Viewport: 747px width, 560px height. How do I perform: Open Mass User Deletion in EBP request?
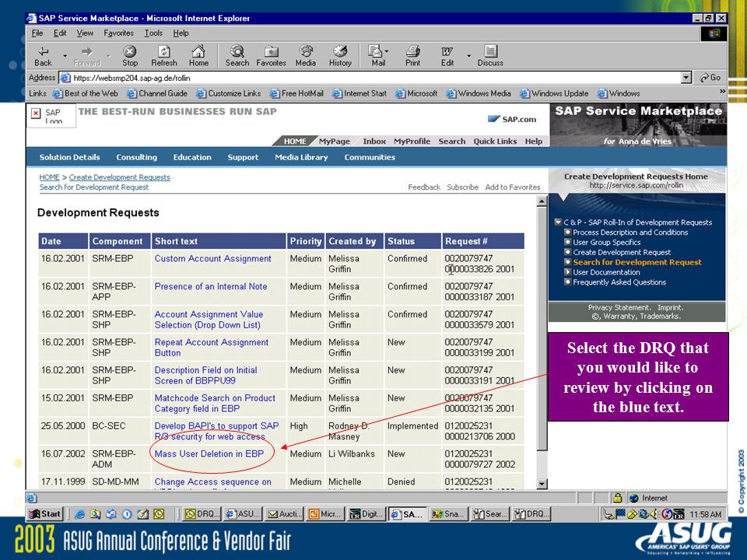pyautogui.click(x=209, y=453)
